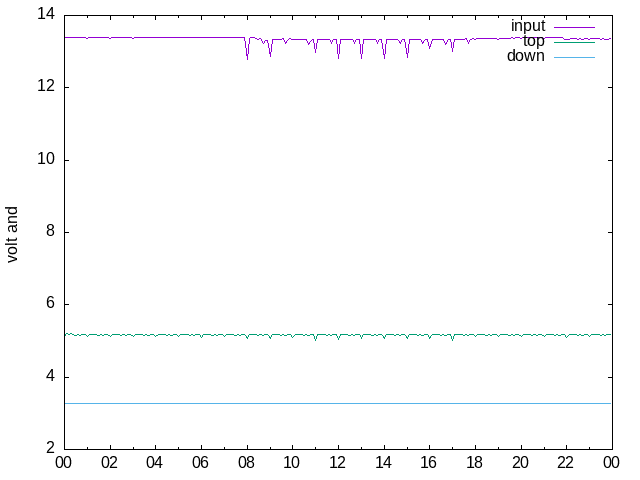Viewport: 640px width, 480px height.
Task: Click the "input" legend label
Action: [x=527, y=25]
